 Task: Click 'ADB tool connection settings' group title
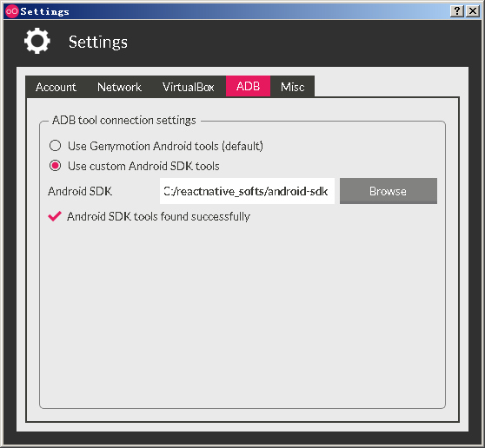(124, 120)
